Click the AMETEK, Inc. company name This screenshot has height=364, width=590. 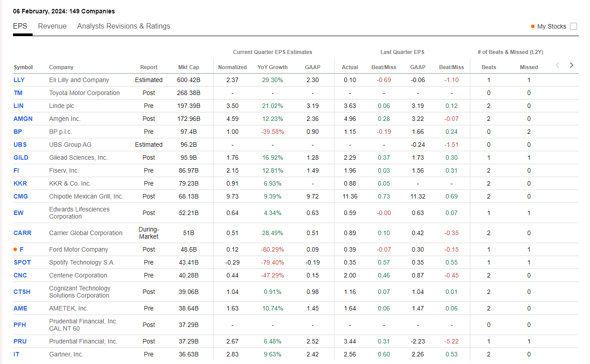pyautogui.click(x=69, y=308)
